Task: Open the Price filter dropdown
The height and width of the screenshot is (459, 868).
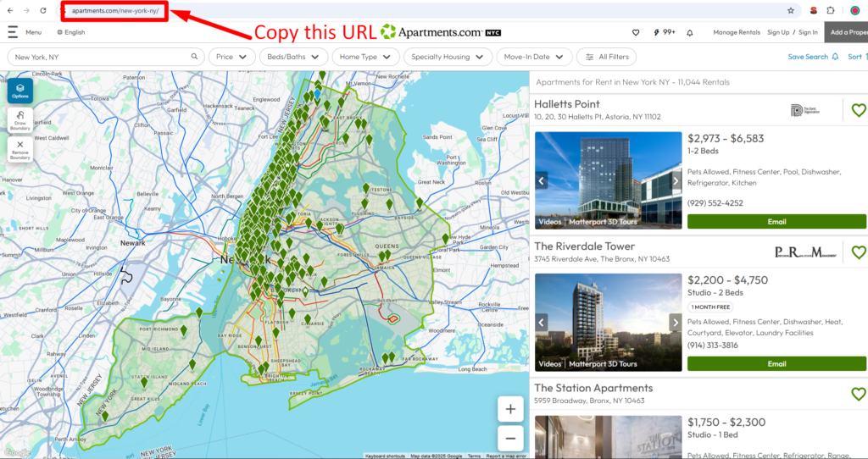Action: click(x=232, y=57)
